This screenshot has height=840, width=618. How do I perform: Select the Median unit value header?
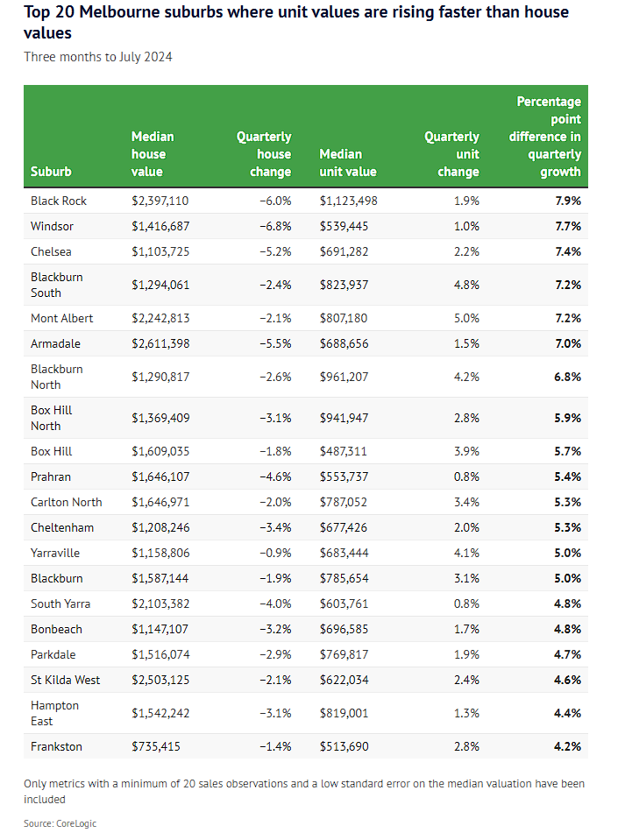click(x=348, y=163)
